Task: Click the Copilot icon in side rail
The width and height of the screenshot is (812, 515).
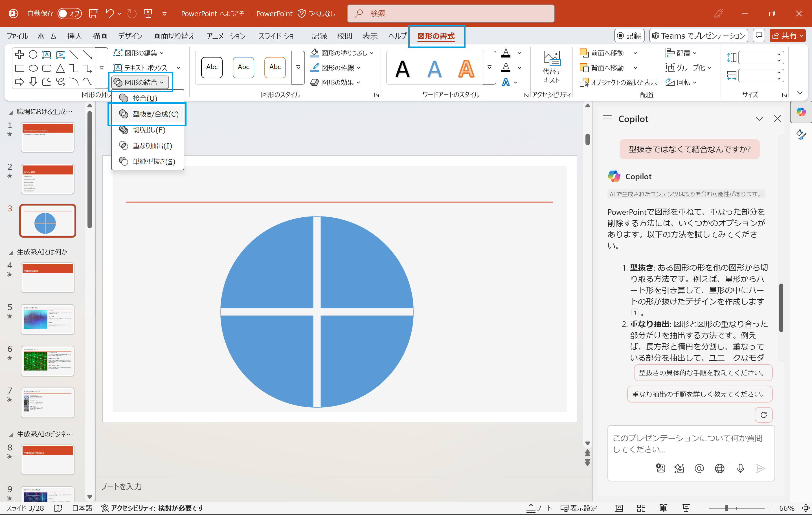Action: (x=801, y=112)
